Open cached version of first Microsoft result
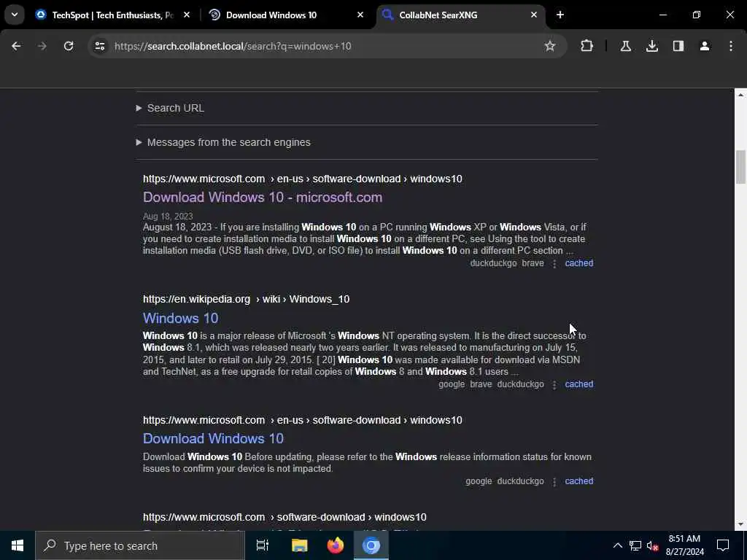747x560 pixels. pyautogui.click(x=578, y=262)
